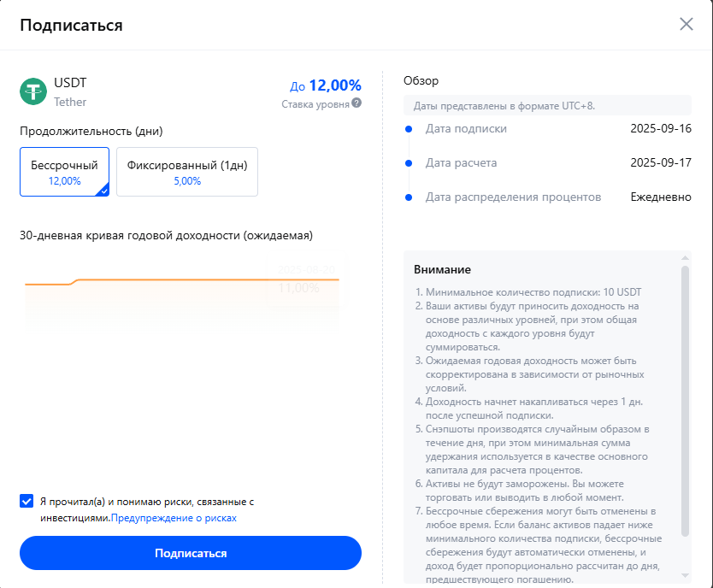Click the Ежедневно value
The image size is (713, 588).
661,197
